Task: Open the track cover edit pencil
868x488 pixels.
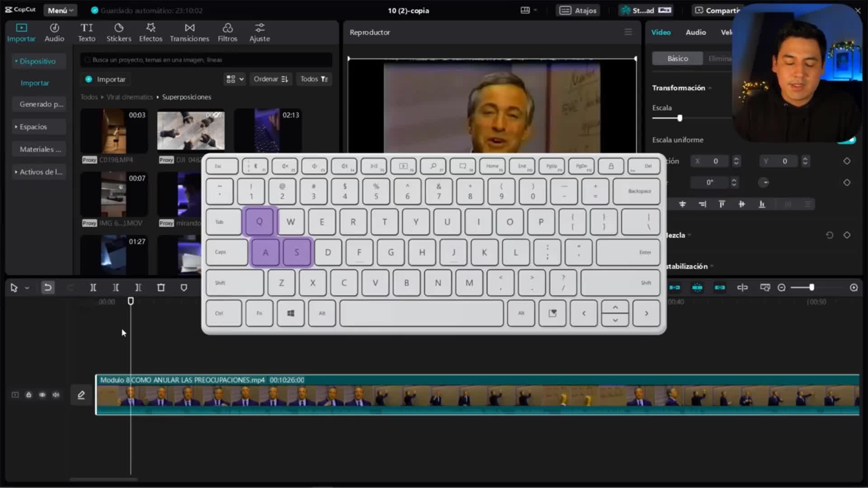Action: [x=81, y=395]
